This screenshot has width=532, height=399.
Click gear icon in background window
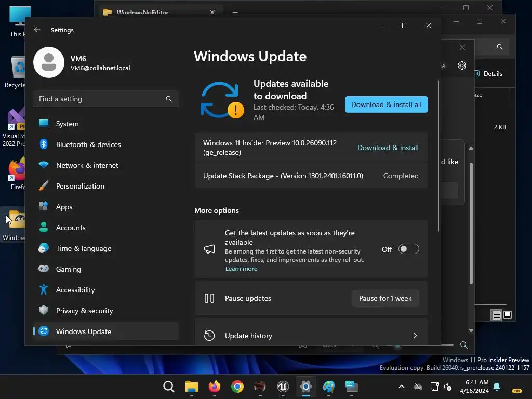click(x=462, y=65)
